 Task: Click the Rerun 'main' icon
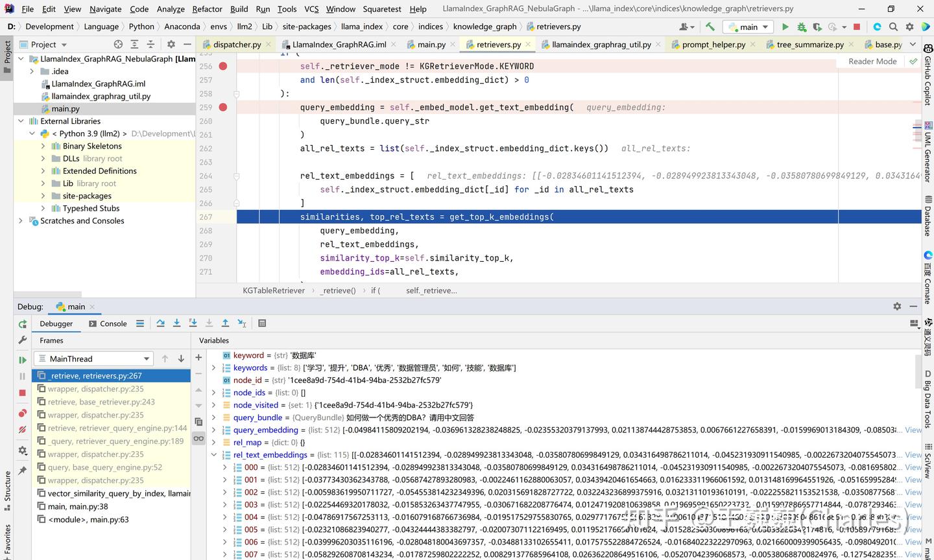[23, 324]
